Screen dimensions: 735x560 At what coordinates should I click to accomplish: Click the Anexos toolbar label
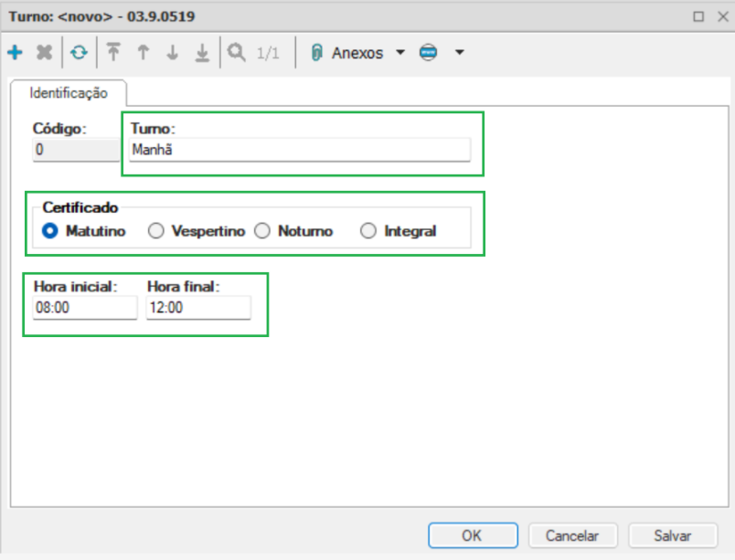(x=357, y=53)
